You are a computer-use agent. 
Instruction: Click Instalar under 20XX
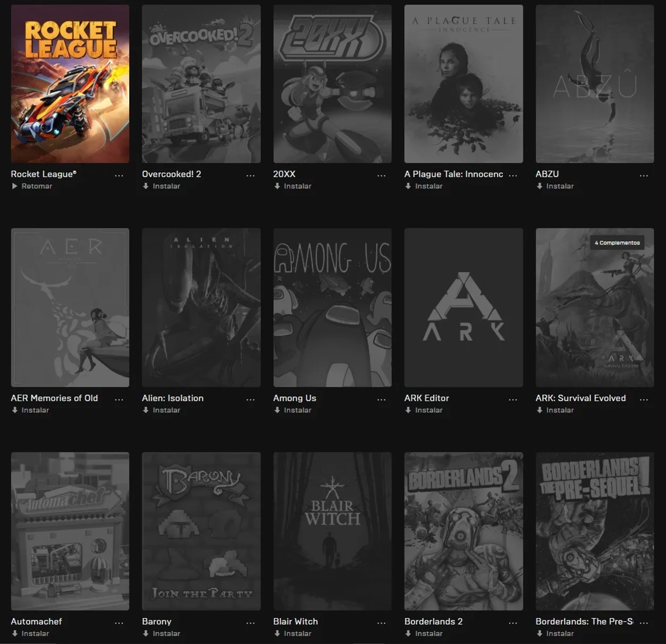point(293,186)
